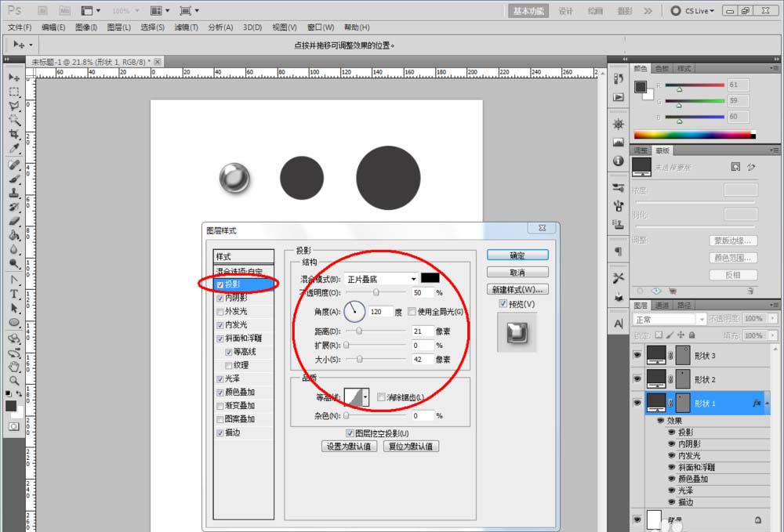784x532 pixels.
Task: Expand the workspace switcher chevrons
Action: click(x=648, y=10)
